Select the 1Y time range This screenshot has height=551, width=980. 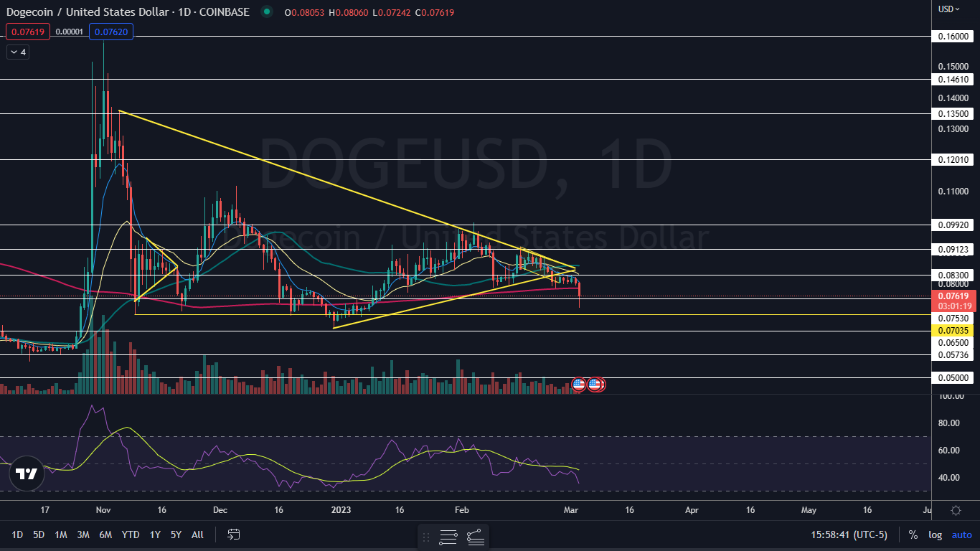coord(155,534)
